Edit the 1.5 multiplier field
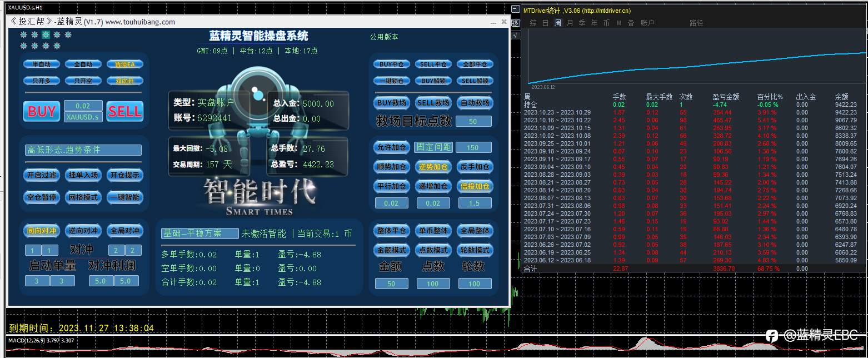The width and height of the screenshot is (868, 358). (475, 203)
